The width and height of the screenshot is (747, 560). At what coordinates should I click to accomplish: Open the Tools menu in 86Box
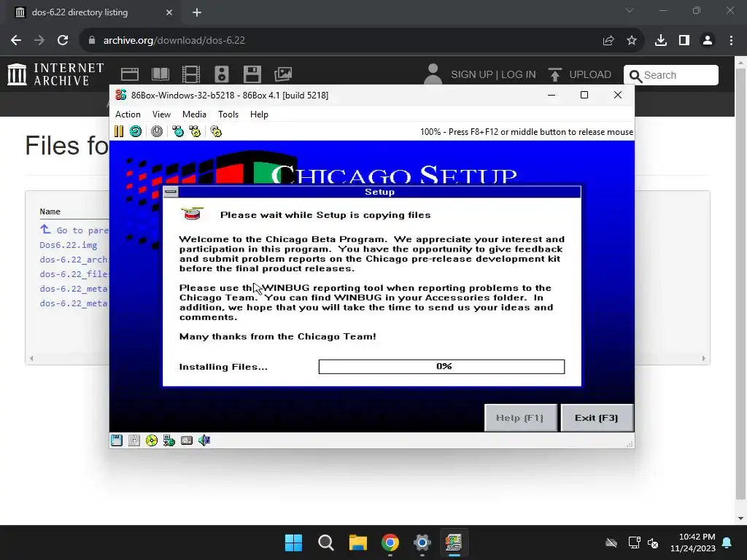[x=228, y=114]
